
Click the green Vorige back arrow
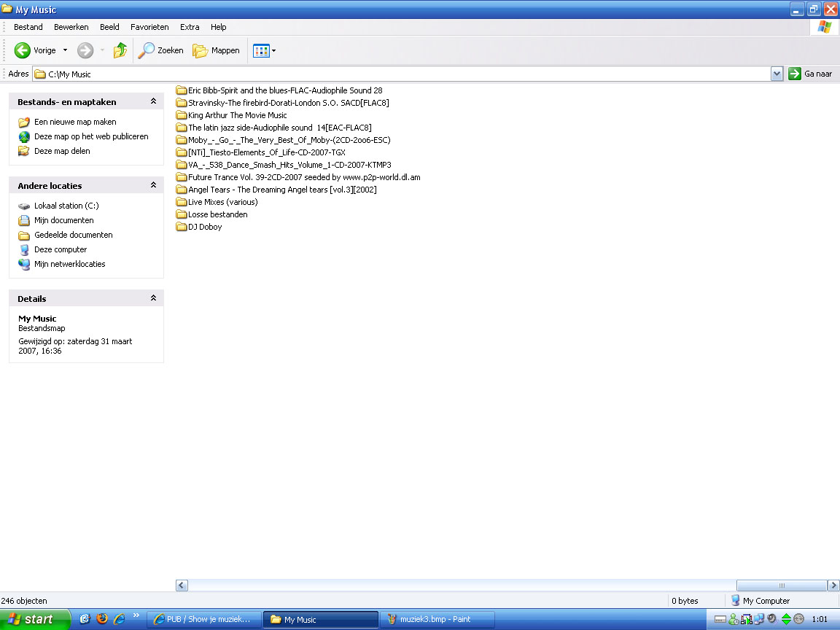(x=22, y=50)
